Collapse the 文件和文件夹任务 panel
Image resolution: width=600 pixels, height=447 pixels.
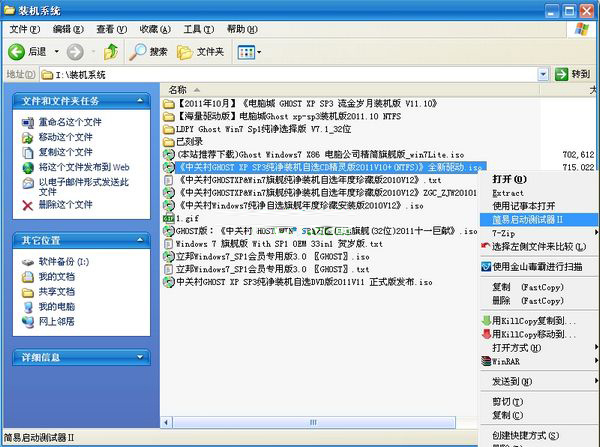140,101
